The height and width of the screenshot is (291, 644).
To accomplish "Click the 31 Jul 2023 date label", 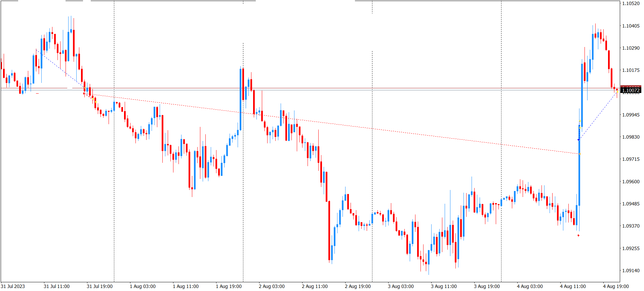I will (13, 286).
